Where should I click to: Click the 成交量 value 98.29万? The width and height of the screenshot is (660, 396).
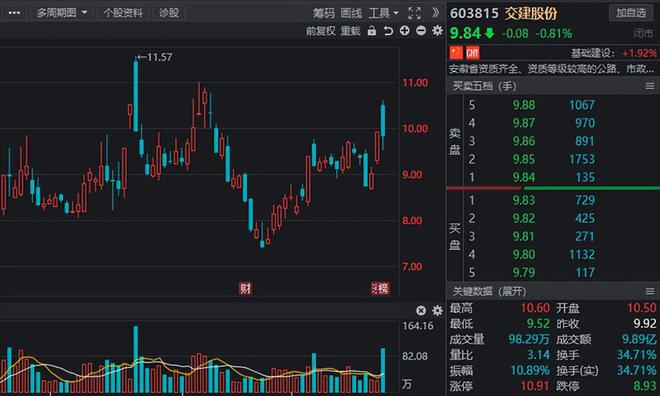click(x=529, y=339)
